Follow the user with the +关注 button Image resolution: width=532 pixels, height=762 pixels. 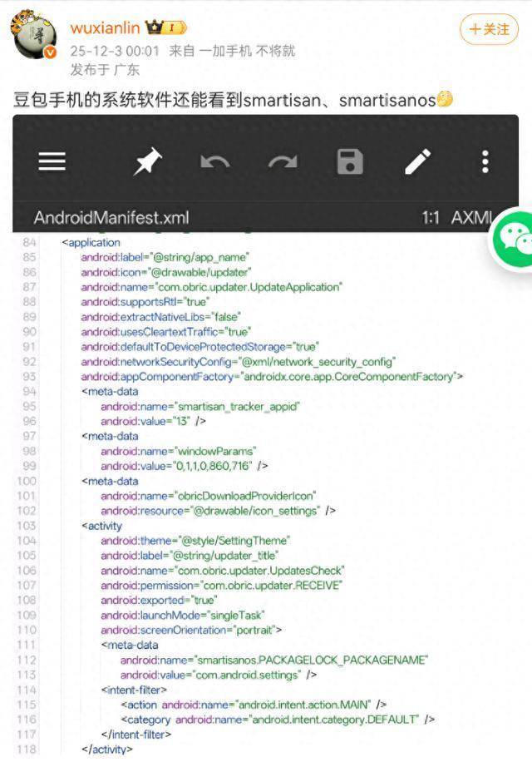click(x=489, y=29)
